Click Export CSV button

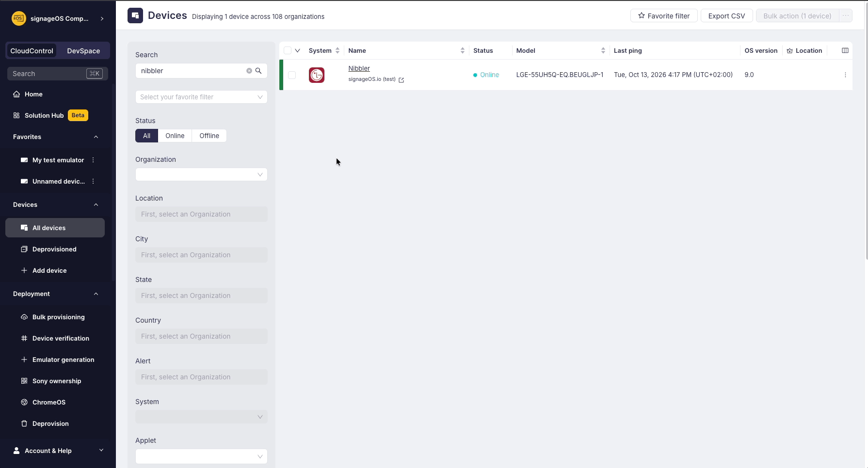(x=726, y=16)
